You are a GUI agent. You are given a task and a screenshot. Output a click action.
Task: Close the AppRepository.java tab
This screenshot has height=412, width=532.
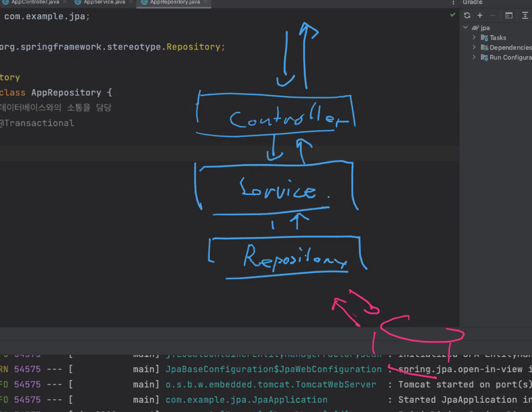coord(205,2)
